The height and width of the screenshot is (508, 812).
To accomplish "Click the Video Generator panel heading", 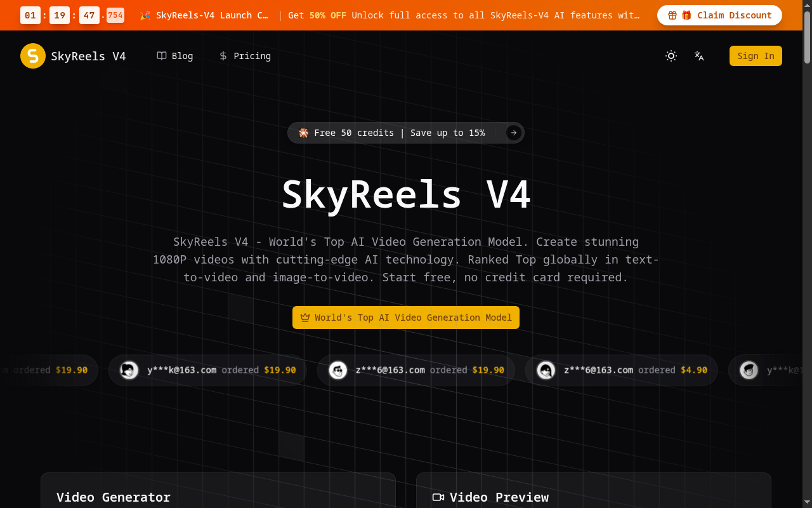I will [x=114, y=497].
